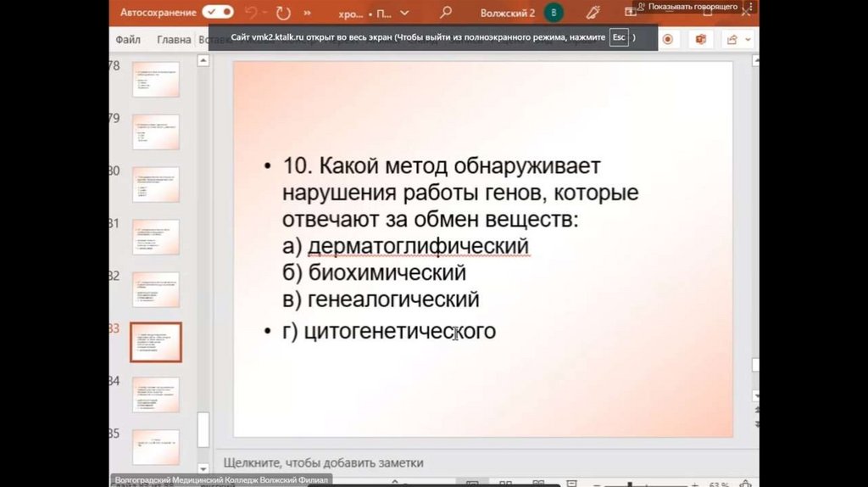The image size is (868, 487).
Task: Click the Redo/Repeat arrow icon
Action: point(282,14)
